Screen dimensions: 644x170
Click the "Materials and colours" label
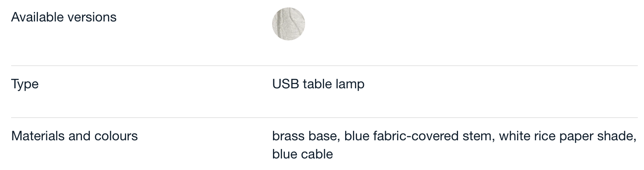(74, 136)
